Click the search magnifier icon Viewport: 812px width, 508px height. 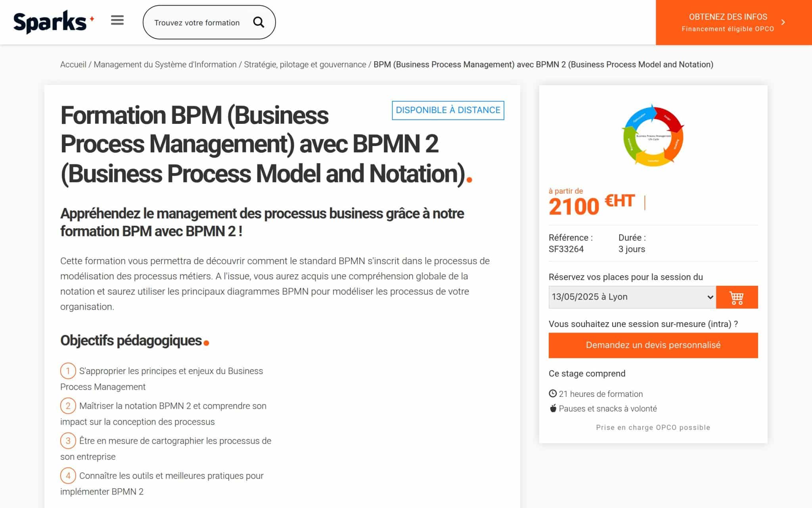(x=259, y=22)
